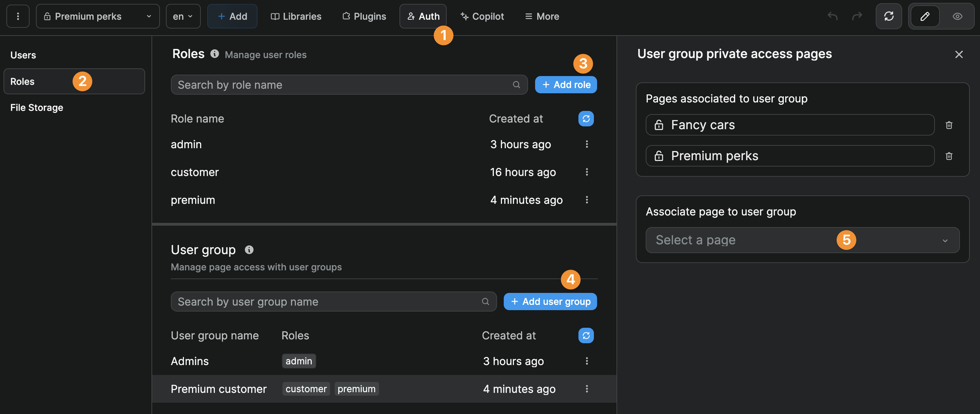The height and width of the screenshot is (414, 980).
Task: Open the Premium perks page selector
Action: click(97, 16)
